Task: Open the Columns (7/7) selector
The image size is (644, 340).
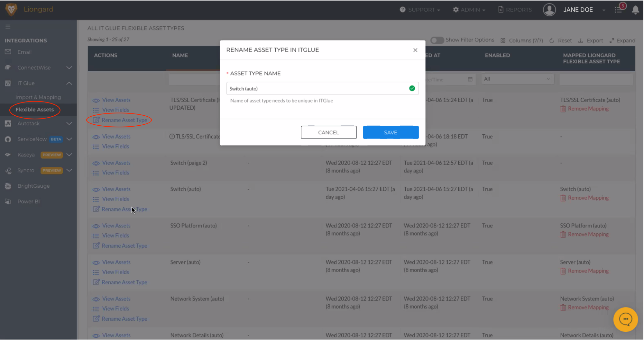Action: pyautogui.click(x=522, y=40)
